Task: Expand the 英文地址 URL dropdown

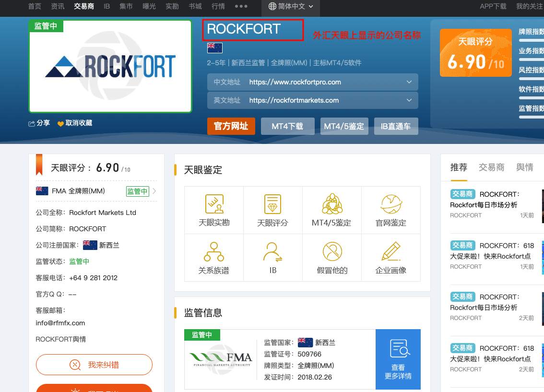Action: [409, 100]
